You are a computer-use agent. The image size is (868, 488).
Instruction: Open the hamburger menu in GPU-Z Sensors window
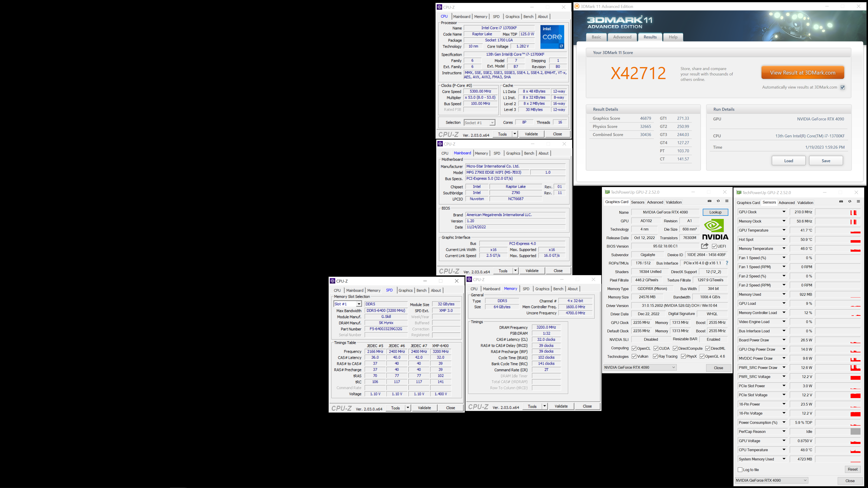[858, 201]
